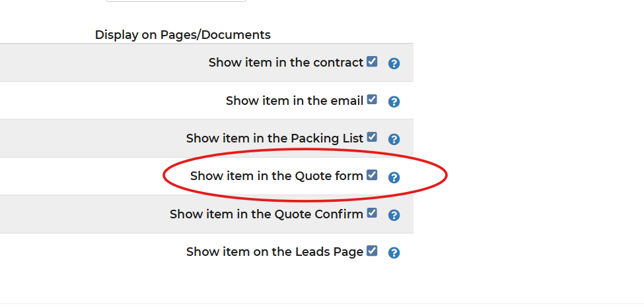This screenshot has height=308, width=644.
Task: Click help icon for the Packing List option
Action: coord(394,139)
